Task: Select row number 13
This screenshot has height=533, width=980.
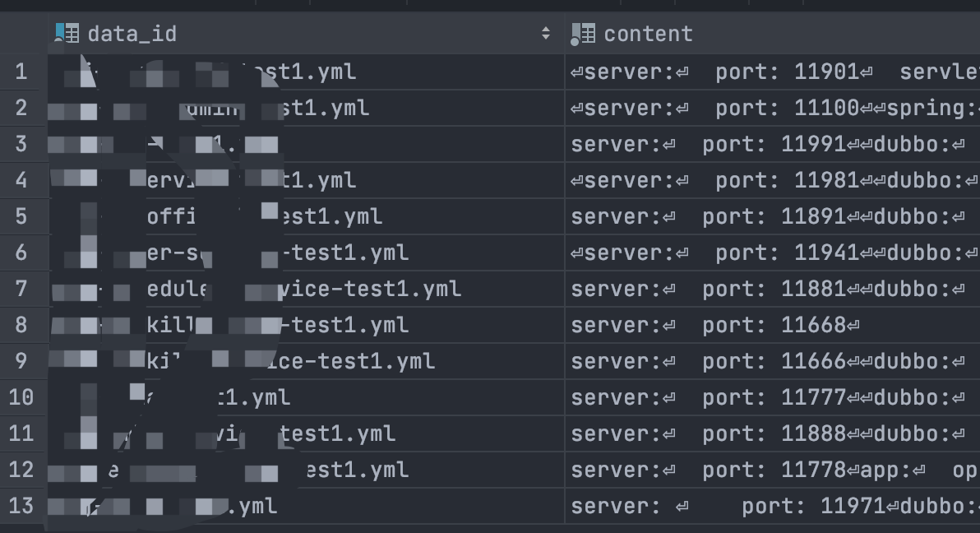Action: pos(21,505)
